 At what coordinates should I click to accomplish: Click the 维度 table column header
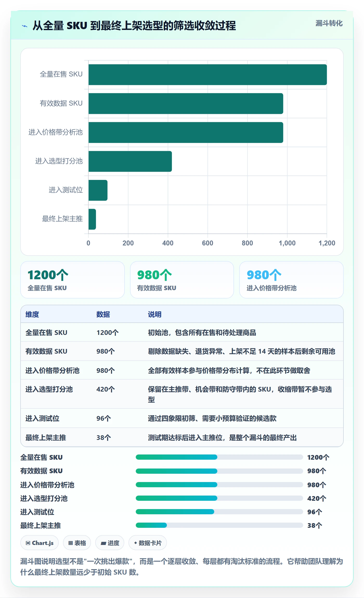[x=32, y=314]
